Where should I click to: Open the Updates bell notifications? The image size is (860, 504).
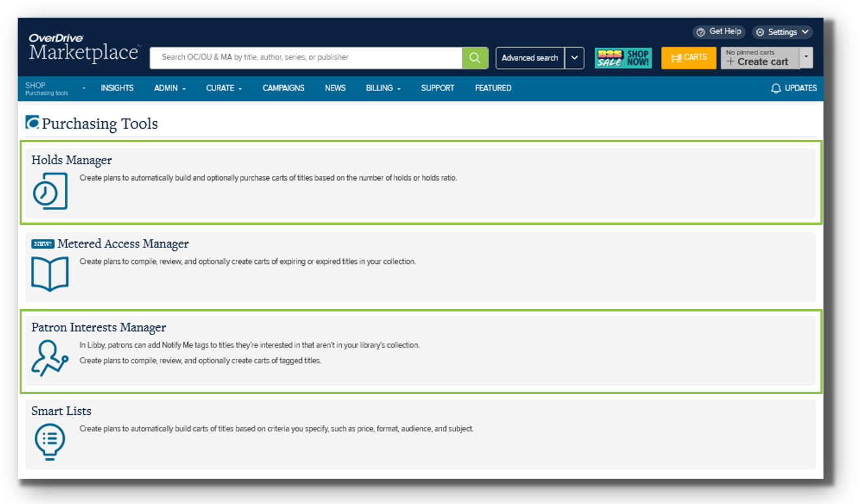coord(794,88)
